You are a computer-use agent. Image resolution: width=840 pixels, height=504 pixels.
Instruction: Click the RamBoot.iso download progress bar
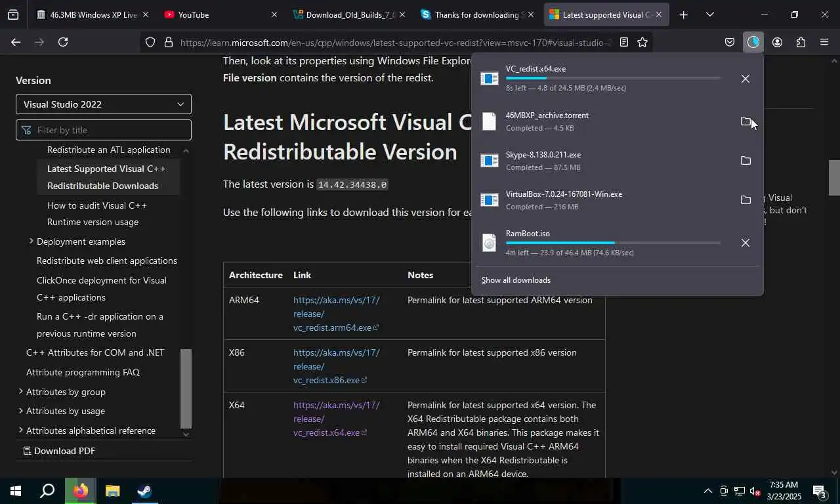pos(612,243)
